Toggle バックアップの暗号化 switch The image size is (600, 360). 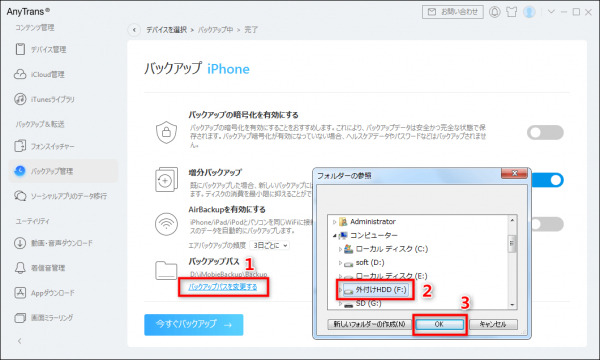[545, 132]
